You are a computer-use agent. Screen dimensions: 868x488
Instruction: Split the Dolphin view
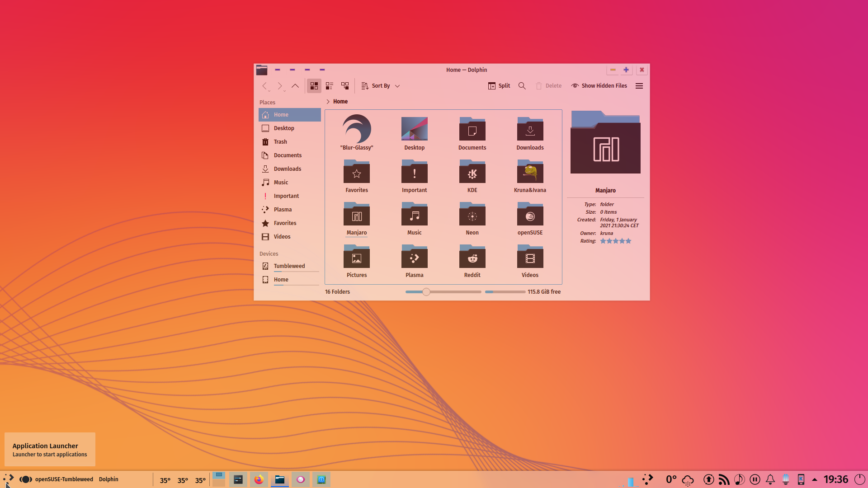click(x=499, y=86)
